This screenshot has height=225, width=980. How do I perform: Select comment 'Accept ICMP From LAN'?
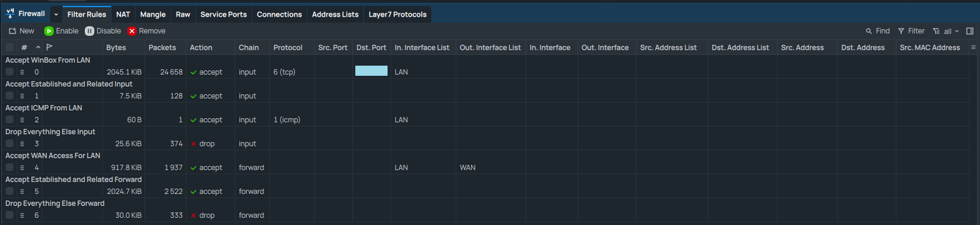pos(44,108)
